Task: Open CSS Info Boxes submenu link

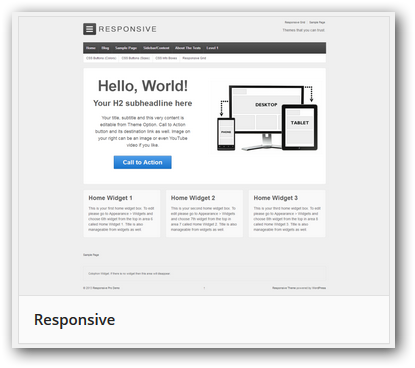Action: 166,58
